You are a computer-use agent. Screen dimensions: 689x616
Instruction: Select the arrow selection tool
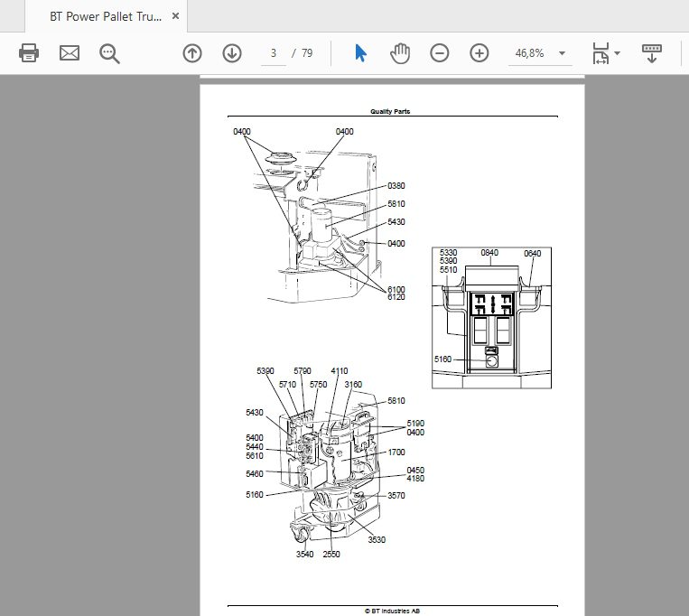click(360, 53)
